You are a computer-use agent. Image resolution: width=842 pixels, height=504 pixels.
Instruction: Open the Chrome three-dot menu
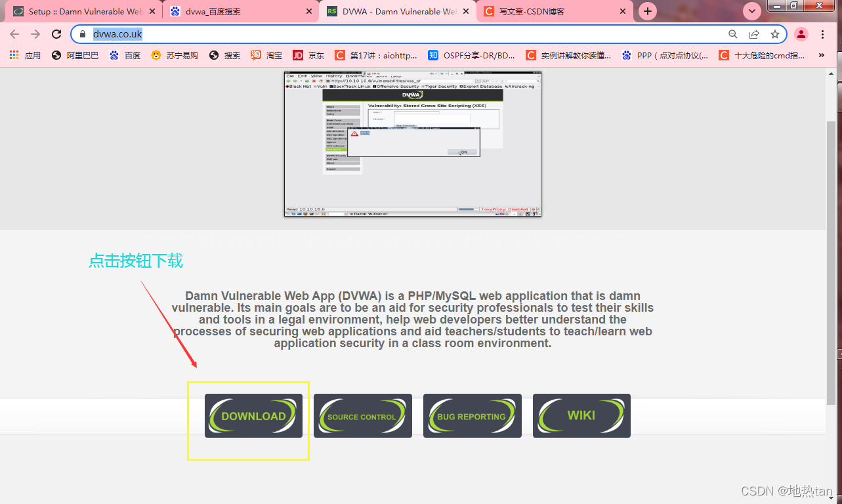[823, 34]
